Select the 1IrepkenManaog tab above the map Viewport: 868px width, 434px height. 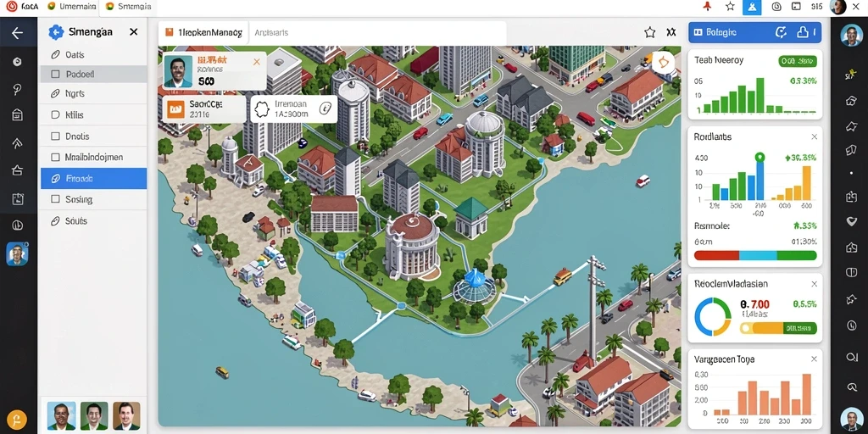(x=203, y=33)
